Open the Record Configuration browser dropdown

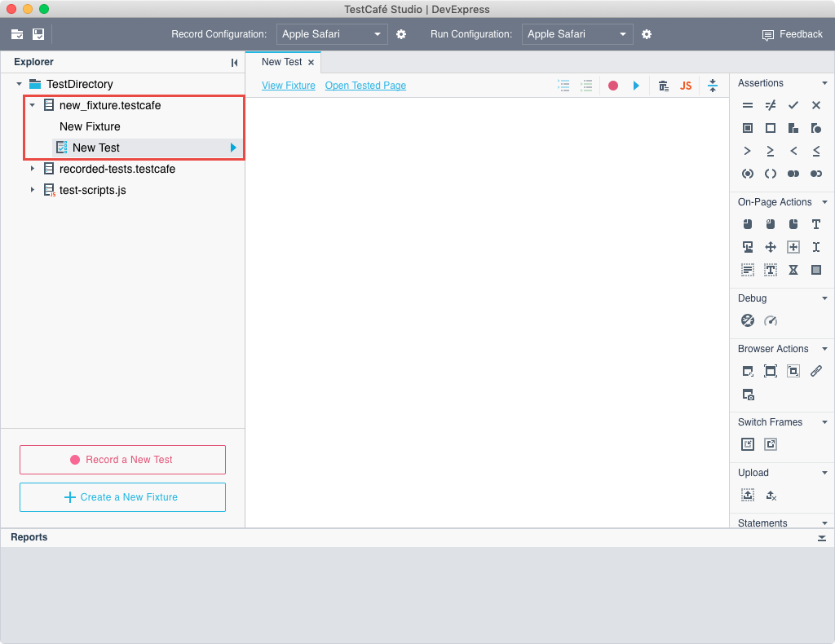click(332, 34)
